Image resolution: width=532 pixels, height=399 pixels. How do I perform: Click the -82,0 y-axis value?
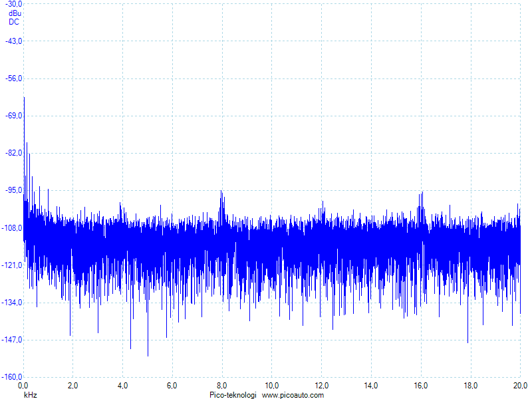(x=13, y=153)
